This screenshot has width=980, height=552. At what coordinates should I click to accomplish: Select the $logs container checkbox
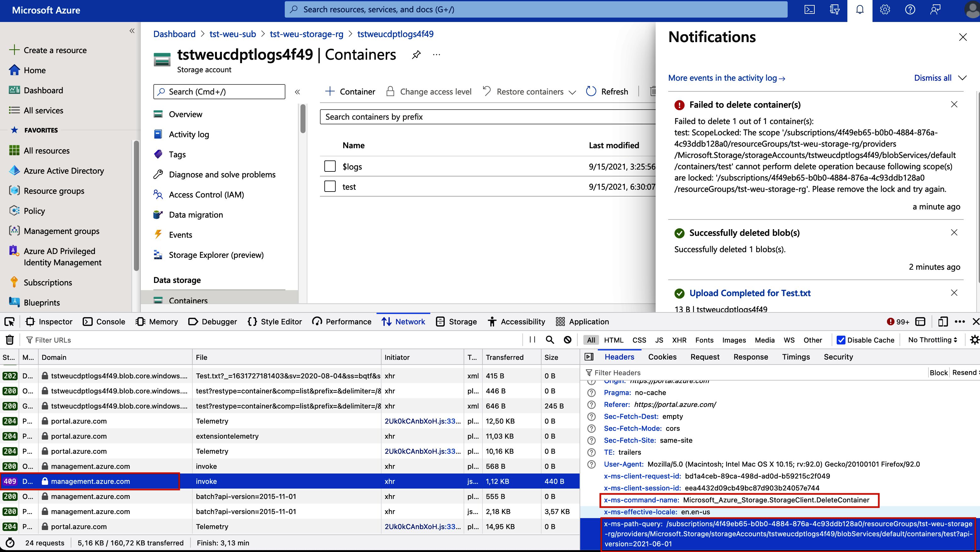329,166
